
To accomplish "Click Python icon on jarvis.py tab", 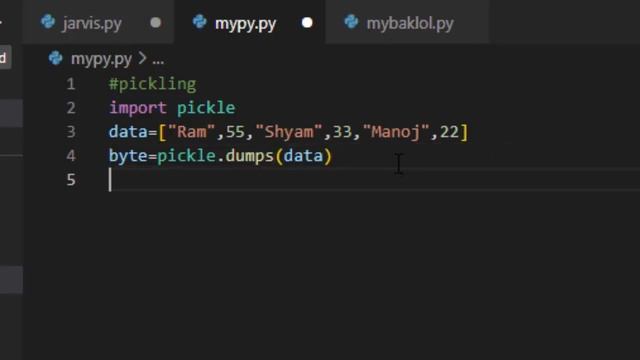I will 48,22.
